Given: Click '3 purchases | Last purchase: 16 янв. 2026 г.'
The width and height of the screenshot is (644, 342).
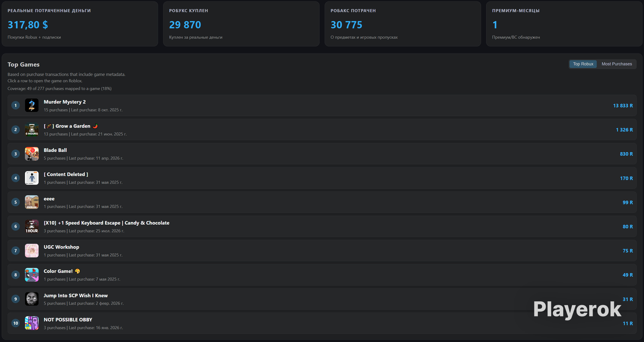Looking at the screenshot, I should coord(83,328).
